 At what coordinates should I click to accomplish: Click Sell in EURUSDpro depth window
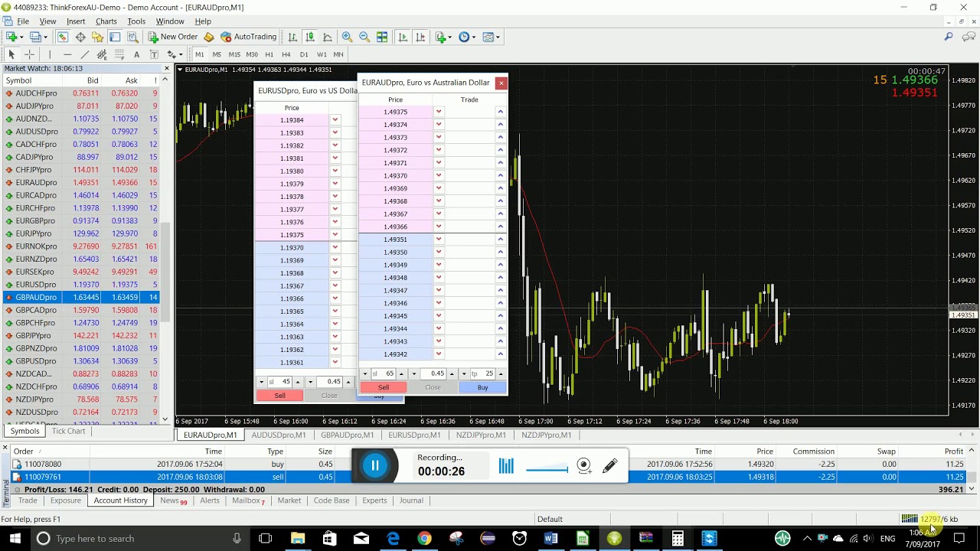pos(279,396)
